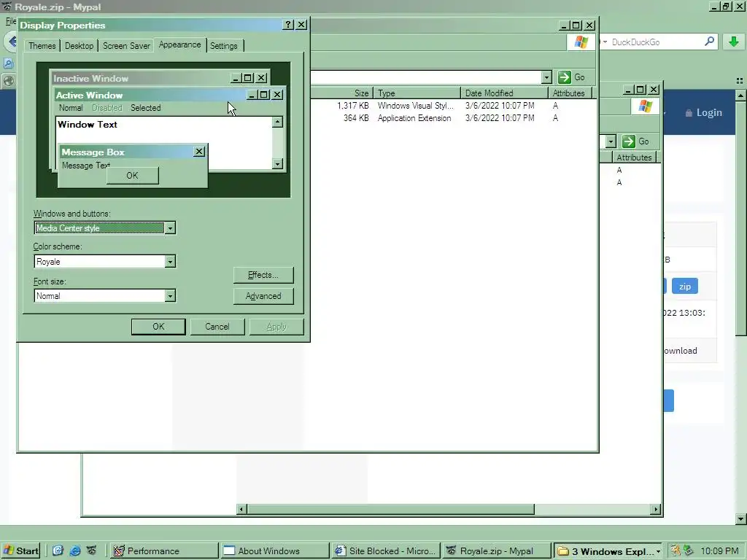
Task: Click the green Go arrow beside the Size column's address bar
Action: point(565,77)
